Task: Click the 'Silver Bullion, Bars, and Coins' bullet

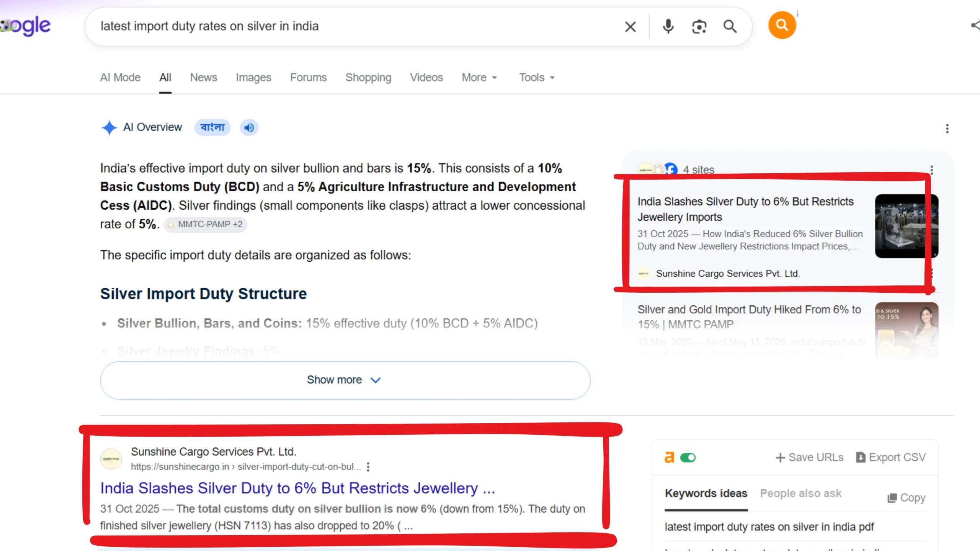Action: (327, 324)
